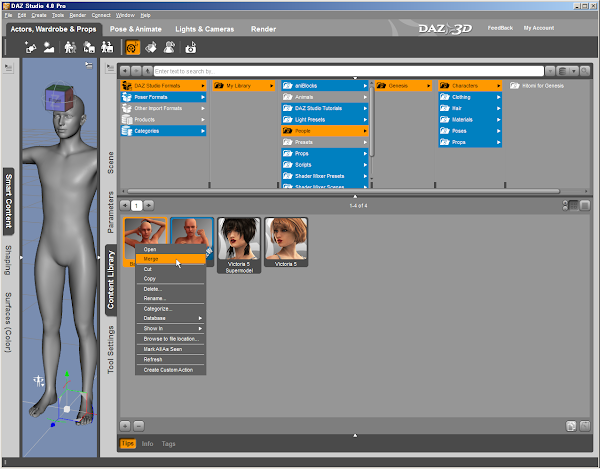The width and height of the screenshot is (600, 469).
Task: Select the DAZ Studio Tutorials folder
Action: point(325,108)
